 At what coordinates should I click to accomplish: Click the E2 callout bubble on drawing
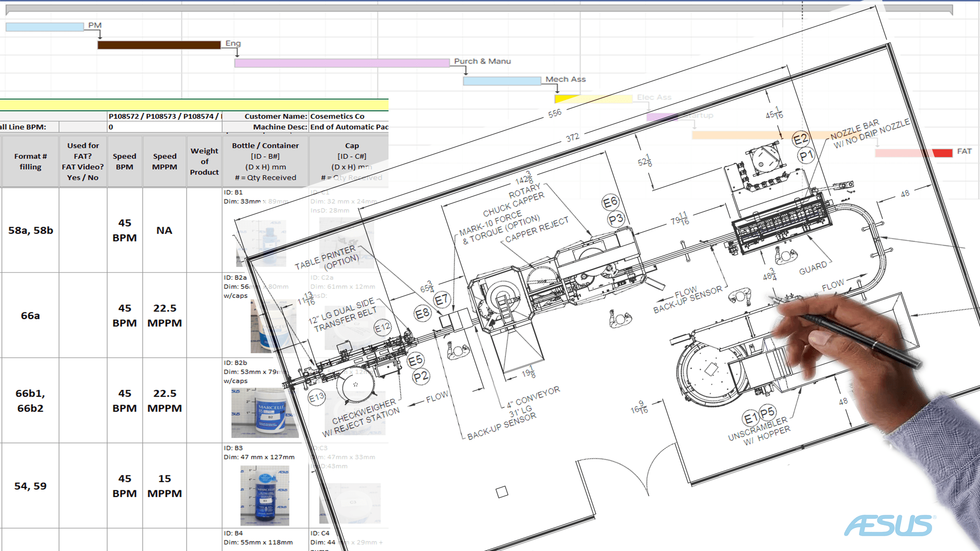point(800,140)
